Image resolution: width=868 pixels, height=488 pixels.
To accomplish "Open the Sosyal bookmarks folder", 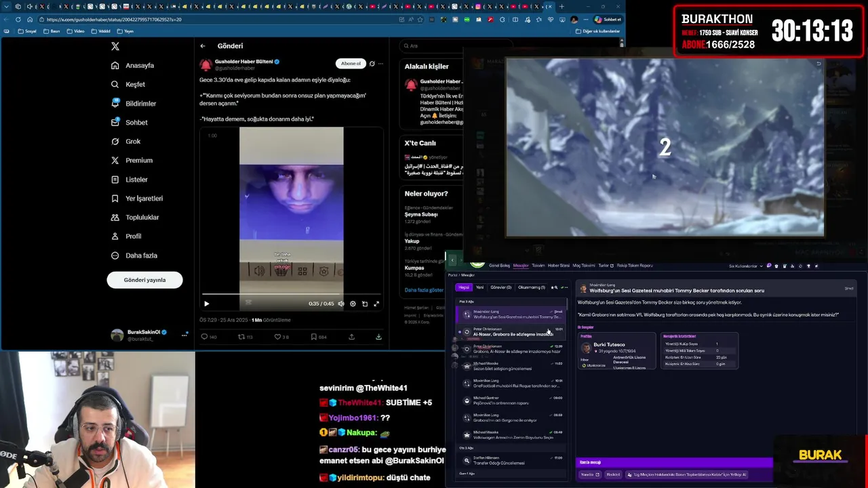I will tap(27, 31).
